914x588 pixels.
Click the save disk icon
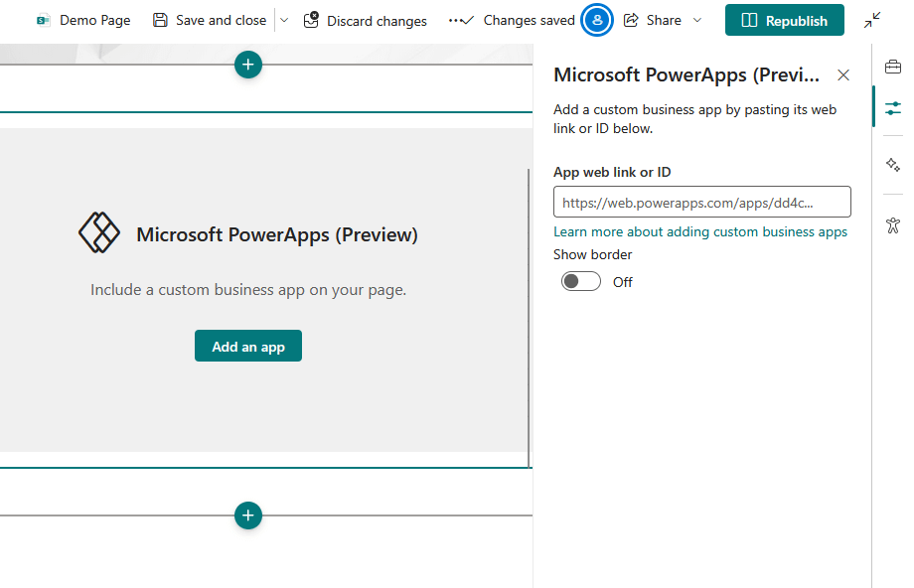(160, 21)
